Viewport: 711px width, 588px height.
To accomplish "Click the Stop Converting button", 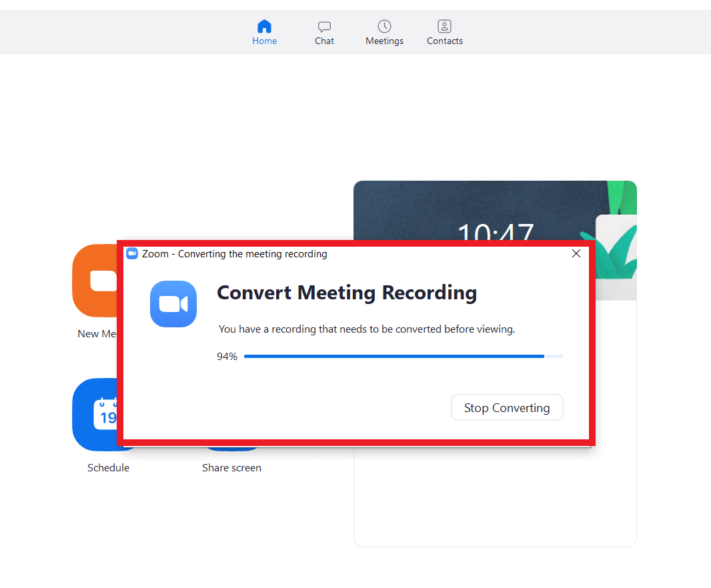I will [x=507, y=407].
